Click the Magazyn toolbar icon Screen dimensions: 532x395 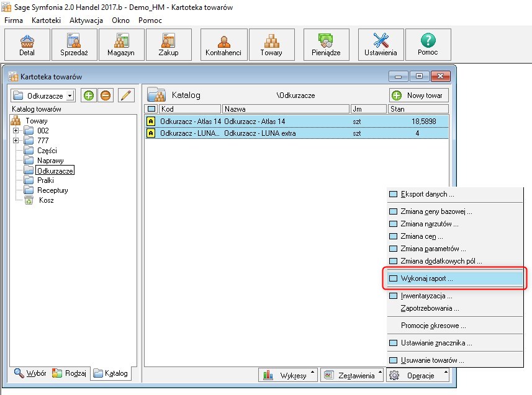point(121,45)
